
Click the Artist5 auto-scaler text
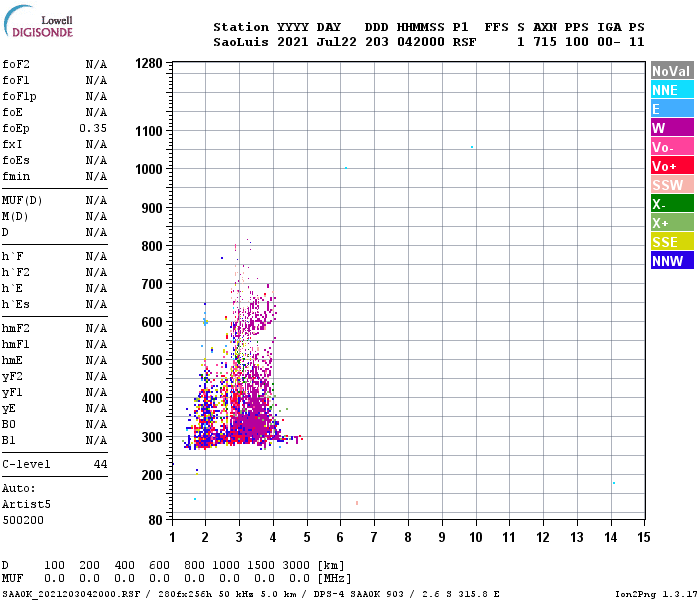pos(26,504)
